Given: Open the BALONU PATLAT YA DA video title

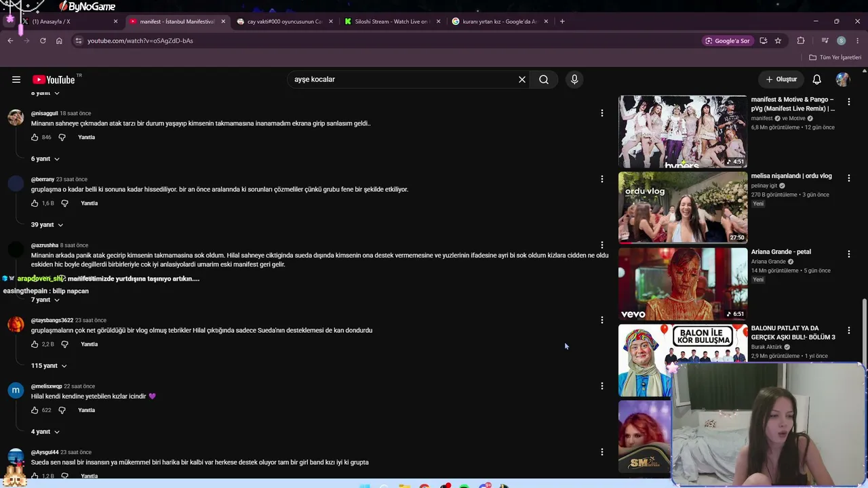Looking at the screenshot, I should [x=793, y=333].
